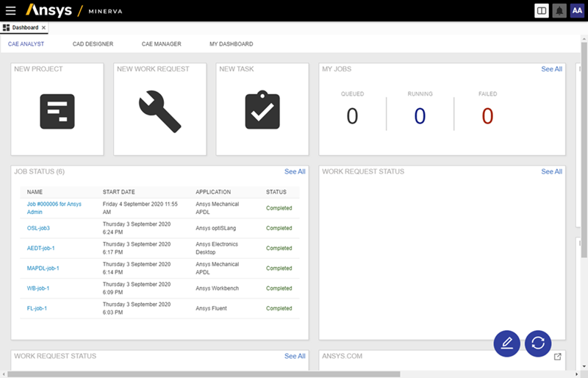Open the hamburger navigation menu

pyautogui.click(x=10, y=10)
